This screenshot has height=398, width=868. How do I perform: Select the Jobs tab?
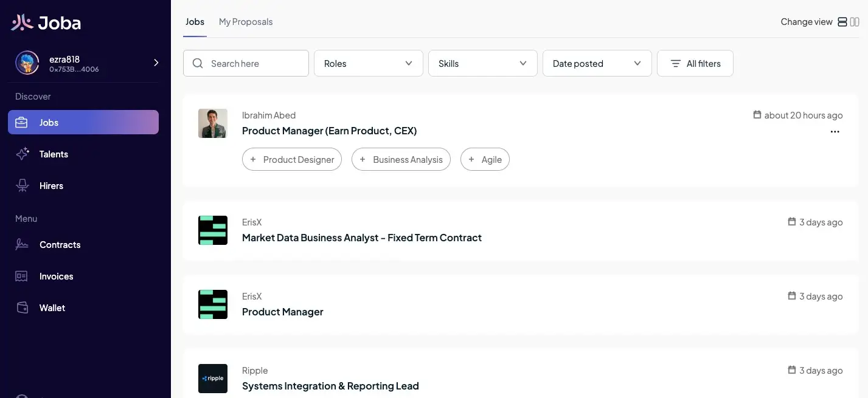[195, 22]
